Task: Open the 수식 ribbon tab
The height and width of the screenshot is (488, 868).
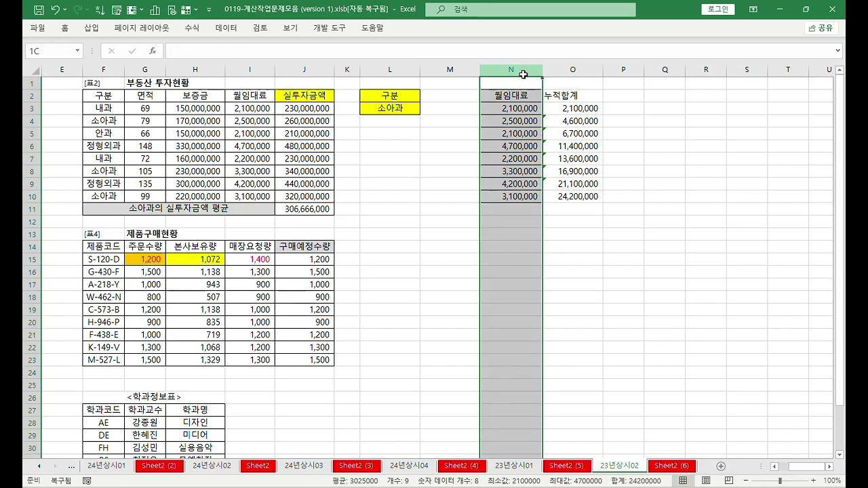Action: [x=192, y=28]
